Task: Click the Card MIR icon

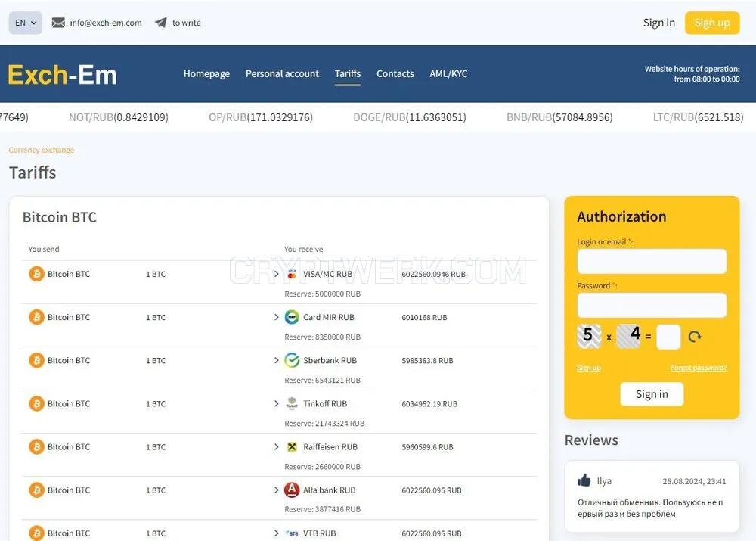Action: click(x=292, y=318)
